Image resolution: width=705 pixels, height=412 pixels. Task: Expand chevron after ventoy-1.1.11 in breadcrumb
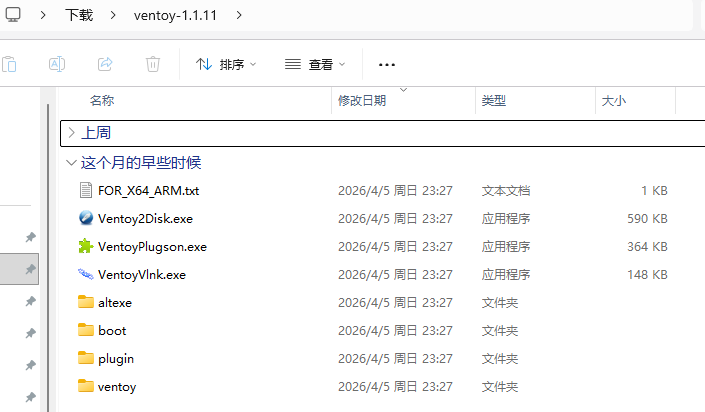point(239,15)
